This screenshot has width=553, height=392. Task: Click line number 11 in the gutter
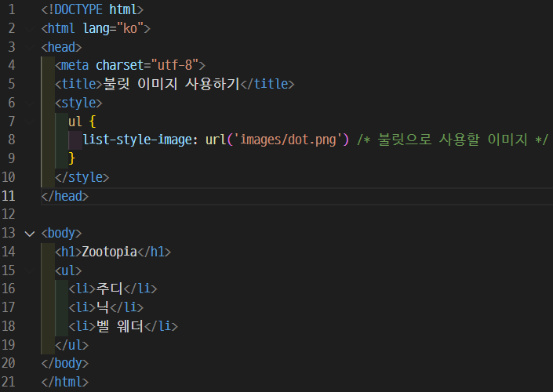coord(9,196)
